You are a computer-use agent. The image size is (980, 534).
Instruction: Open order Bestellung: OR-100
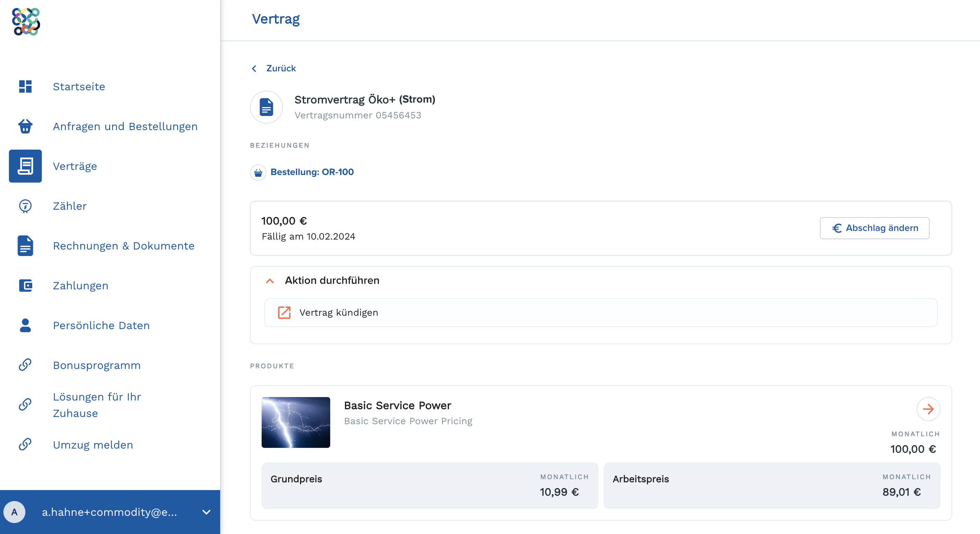pyautogui.click(x=312, y=172)
